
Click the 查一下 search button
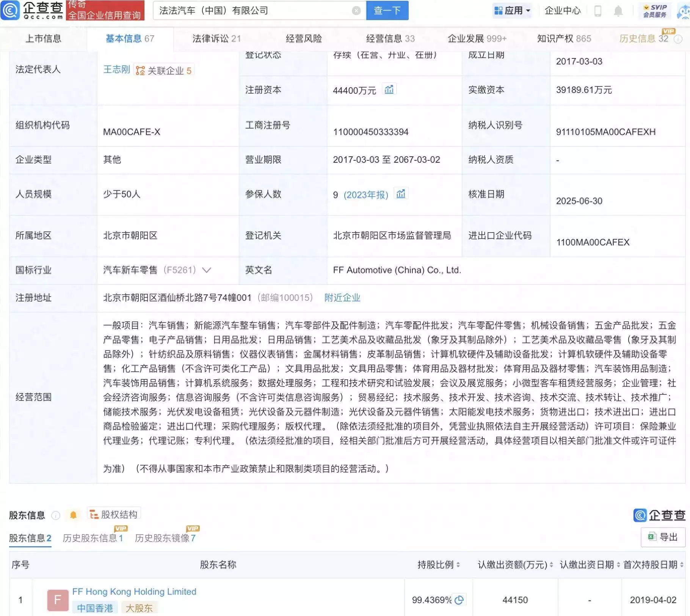coord(387,11)
